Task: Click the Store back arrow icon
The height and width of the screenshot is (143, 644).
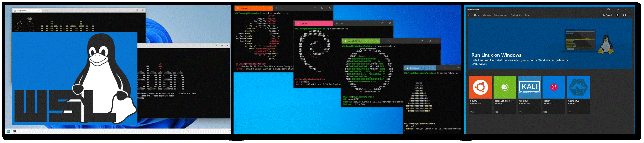Action: click(469, 15)
